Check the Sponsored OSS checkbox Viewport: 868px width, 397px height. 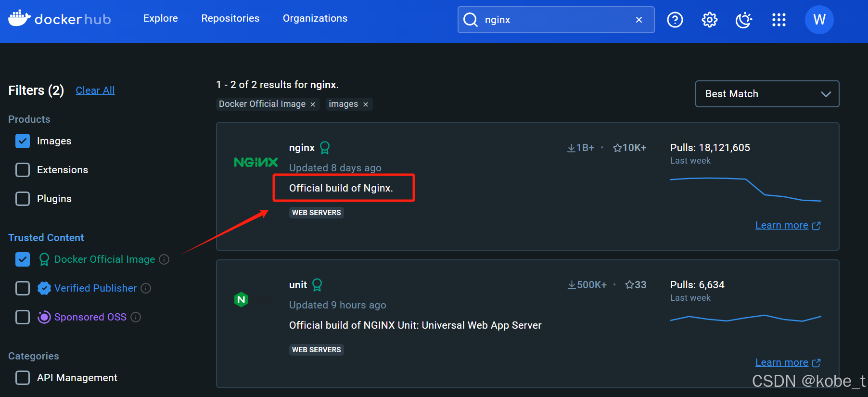pos(23,317)
